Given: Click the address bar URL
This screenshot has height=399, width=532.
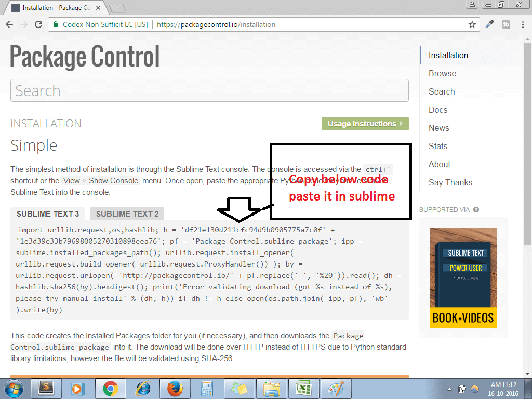Looking at the screenshot, I should coord(216,24).
